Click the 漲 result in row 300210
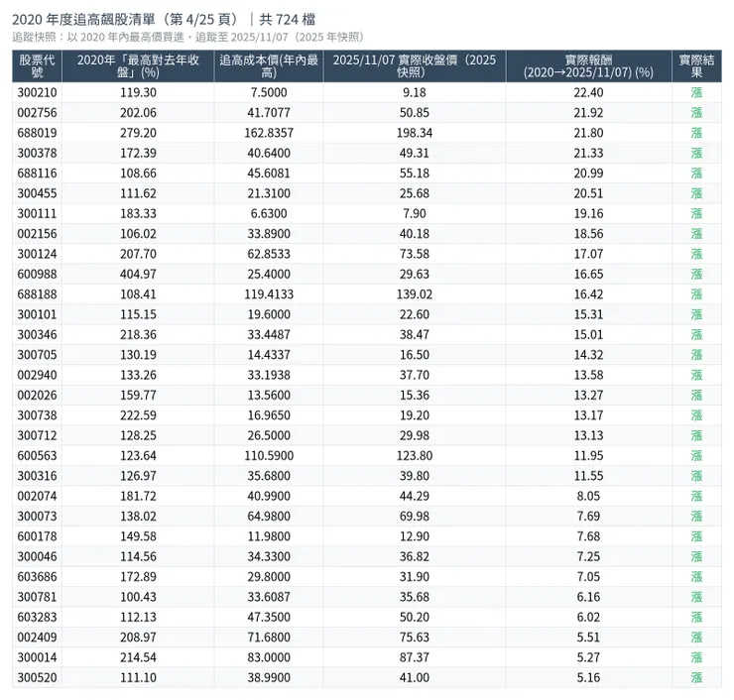734x700 pixels. click(696, 92)
